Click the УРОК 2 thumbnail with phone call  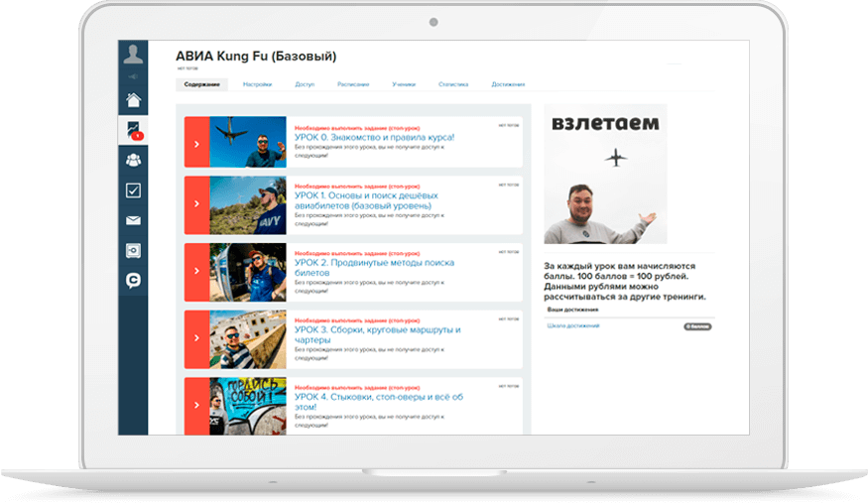click(x=248, y=272)
